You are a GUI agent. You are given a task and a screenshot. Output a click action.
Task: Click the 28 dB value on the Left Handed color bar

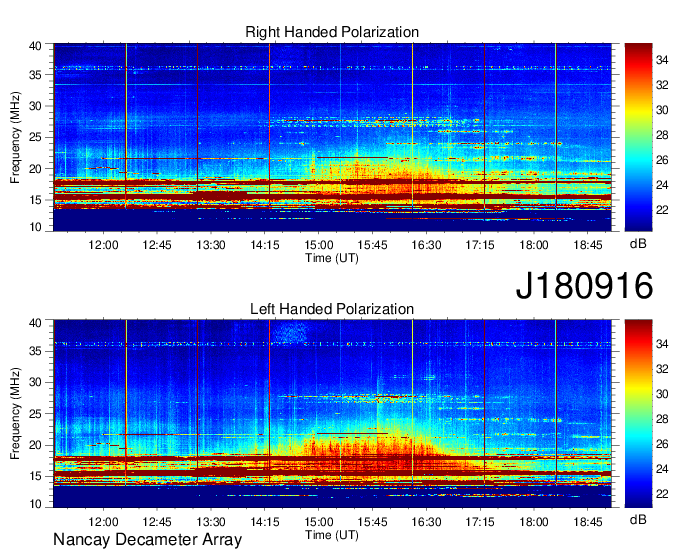[662, 419]
